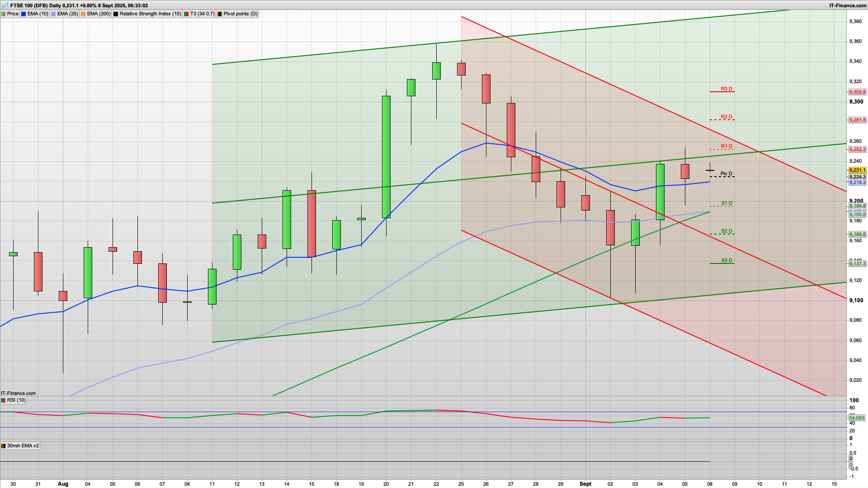The image size is (868, 488).
Task: Click the black 9,224.3 pivot price tag
Action: pos(857,177)
